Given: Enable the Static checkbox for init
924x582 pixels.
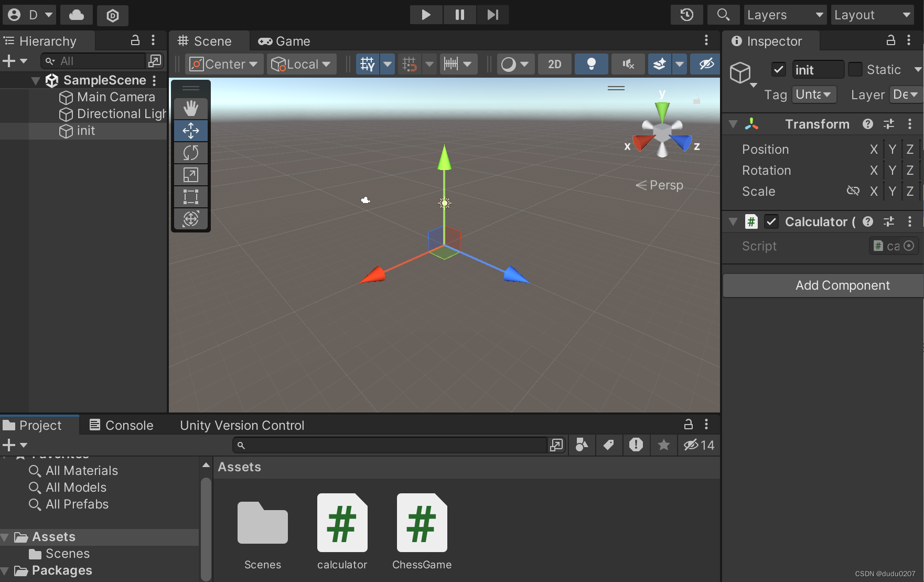Looking at the screenshot, I should [x=856, y=69].
